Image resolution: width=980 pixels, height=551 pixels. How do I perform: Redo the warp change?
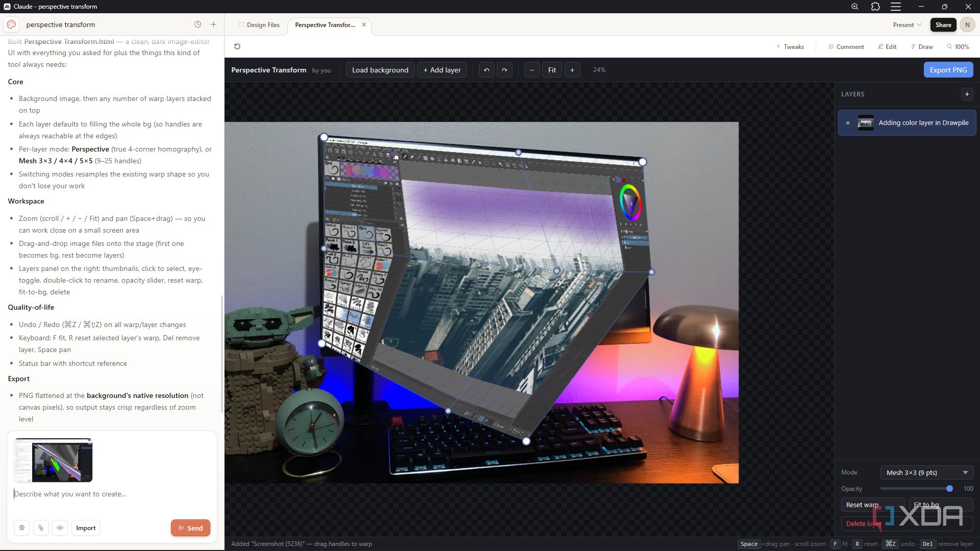click(x=504, y=70)
